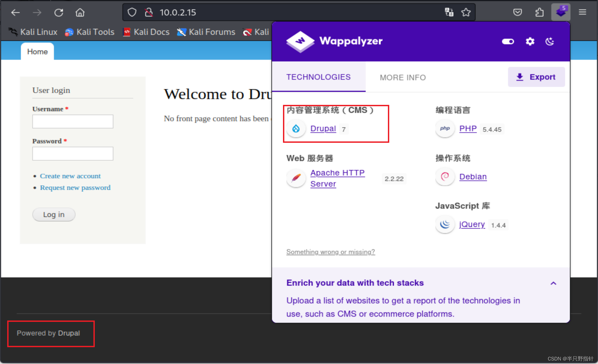Click the Create new account link

click(x=70, y=176)
